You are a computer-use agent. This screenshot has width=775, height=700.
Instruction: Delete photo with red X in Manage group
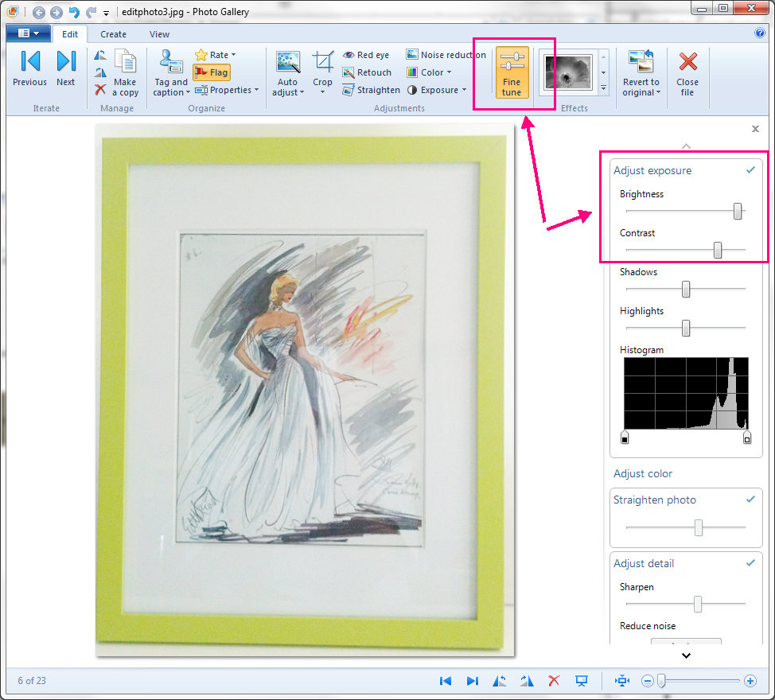pyautogui.click(x=100, y=89)
